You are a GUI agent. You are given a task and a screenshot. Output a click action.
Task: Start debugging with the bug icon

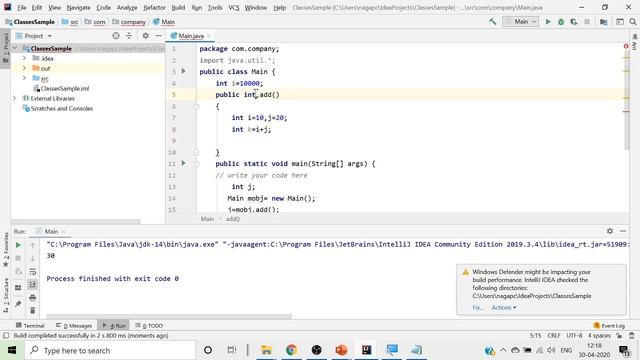coord(561,22)
